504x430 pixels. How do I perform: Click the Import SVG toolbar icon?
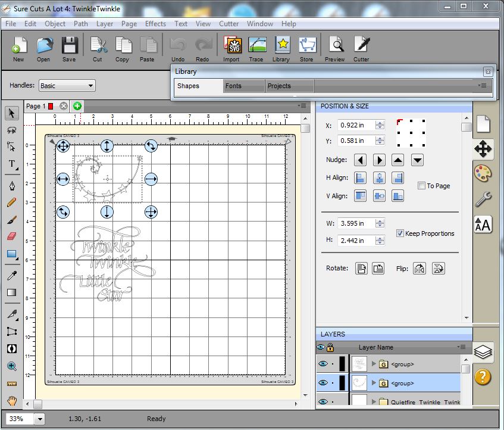(x=231, y=46)
